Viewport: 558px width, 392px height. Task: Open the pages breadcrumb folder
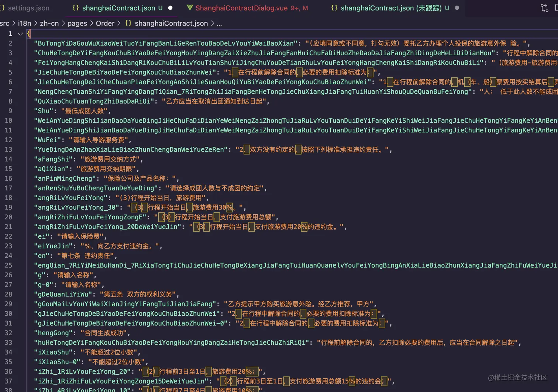pos(77,23)
